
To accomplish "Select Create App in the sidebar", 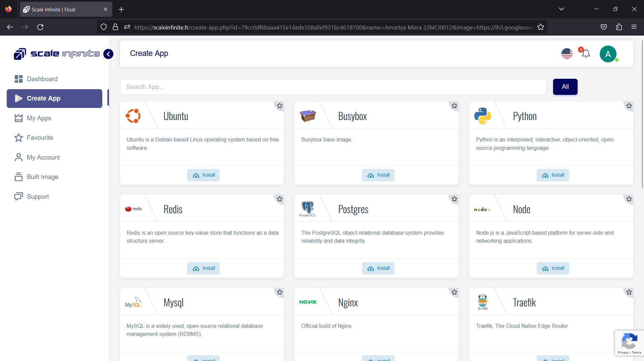I will (x=54, y=99).
